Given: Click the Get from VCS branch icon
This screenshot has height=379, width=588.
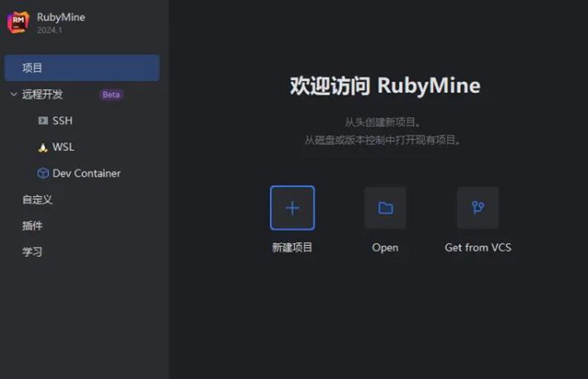Looking at the screenshot, I should (478, 207).
